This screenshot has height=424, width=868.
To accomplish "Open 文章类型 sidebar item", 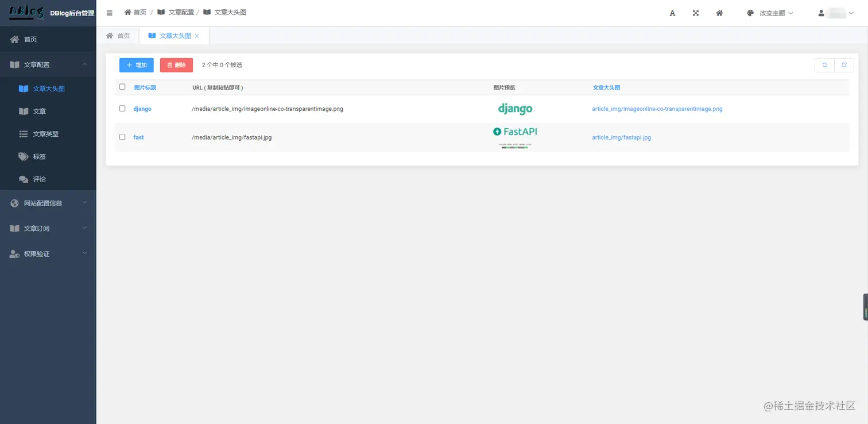I will 48,134.
